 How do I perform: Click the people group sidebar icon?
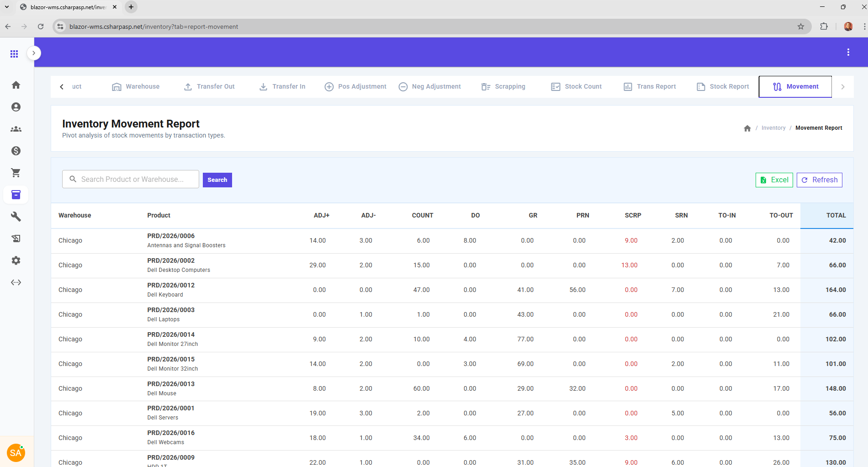coord(16,129)
